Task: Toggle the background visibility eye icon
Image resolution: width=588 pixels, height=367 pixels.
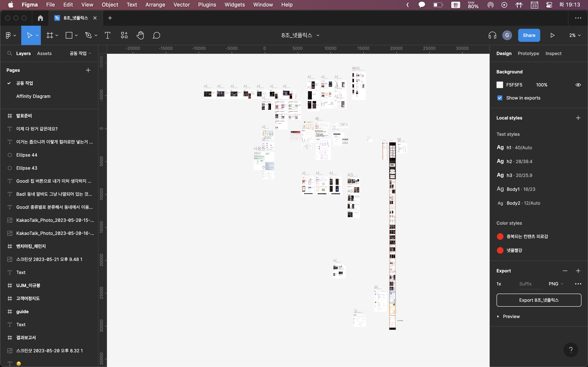Action: 578,85
